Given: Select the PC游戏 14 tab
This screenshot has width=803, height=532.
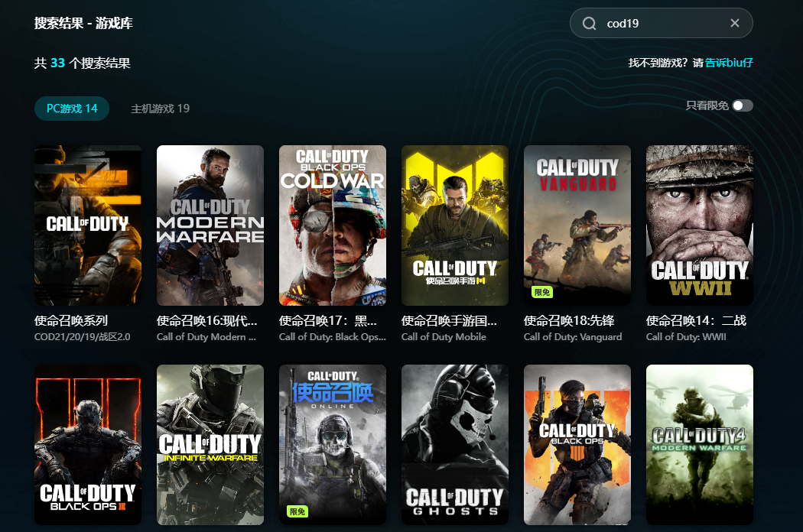Looking at the screenshot, I should tap(72, 109).
